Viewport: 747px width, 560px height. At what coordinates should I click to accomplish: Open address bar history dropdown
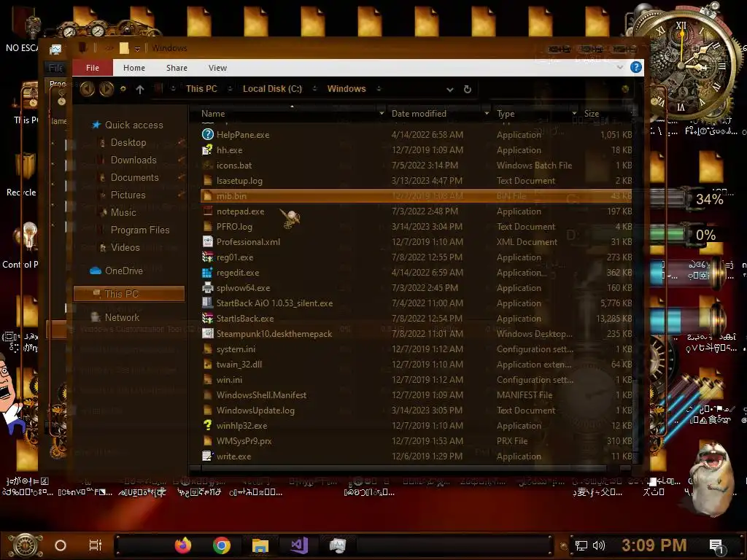pyautogui.click(x=449, y=89)
